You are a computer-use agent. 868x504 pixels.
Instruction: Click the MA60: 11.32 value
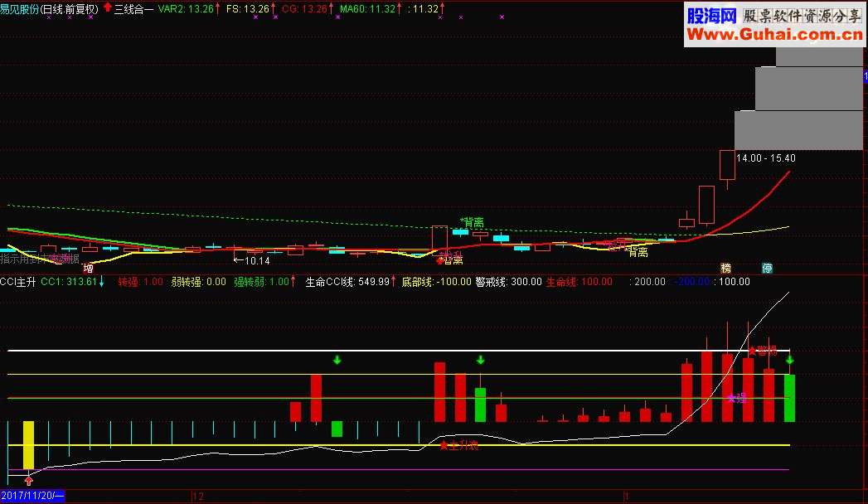[x=367, y=9]
